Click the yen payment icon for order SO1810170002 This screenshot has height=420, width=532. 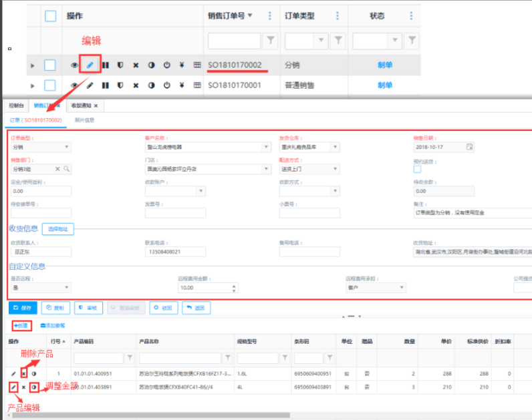tap(182, 65)
